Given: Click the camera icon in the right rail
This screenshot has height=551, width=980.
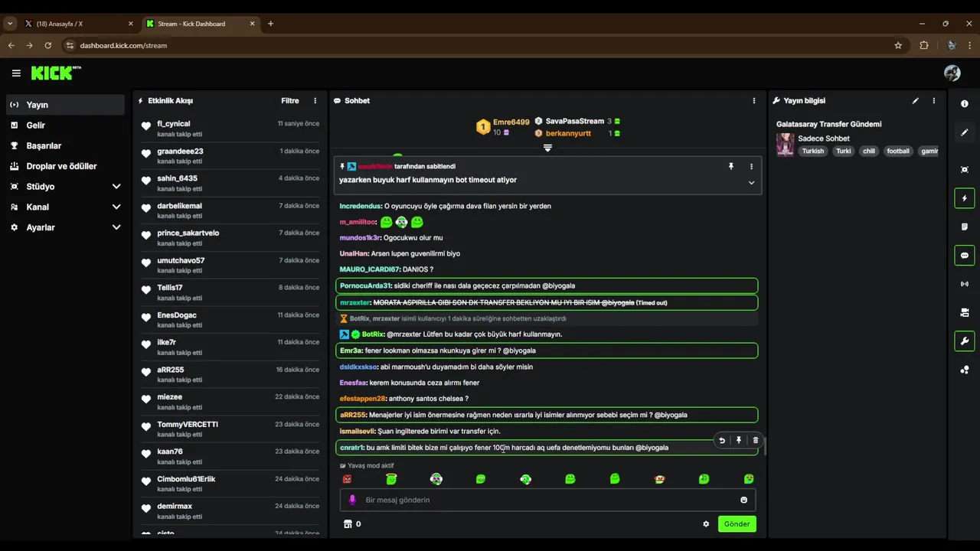Looking at the screenshot, I should [x=965, y=312].
